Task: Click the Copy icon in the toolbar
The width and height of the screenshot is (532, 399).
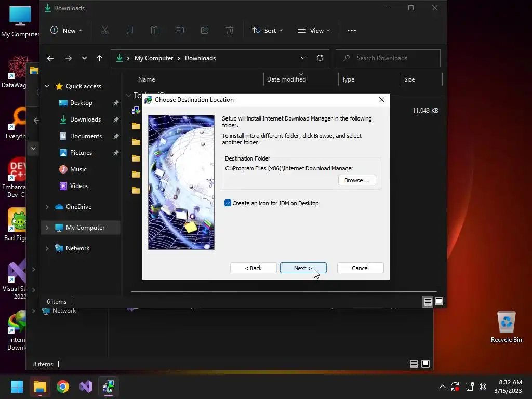Action: pos(129,31)
